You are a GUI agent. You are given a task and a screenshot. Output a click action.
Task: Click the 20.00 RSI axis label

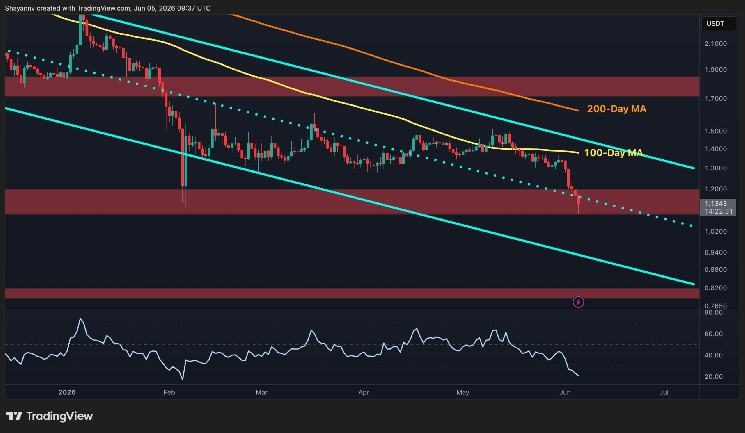(714, 376)
